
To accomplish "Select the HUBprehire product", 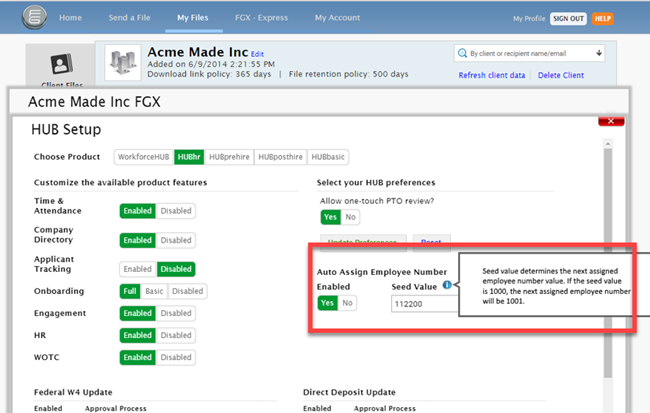I will (x=231, y=157).
